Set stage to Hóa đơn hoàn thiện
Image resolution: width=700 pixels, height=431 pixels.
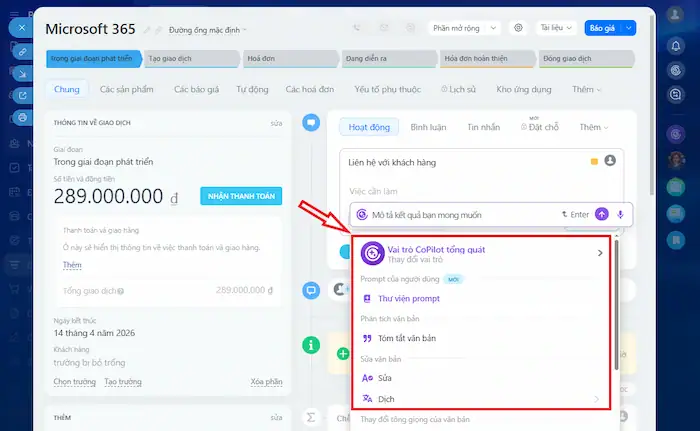point(488,59)
